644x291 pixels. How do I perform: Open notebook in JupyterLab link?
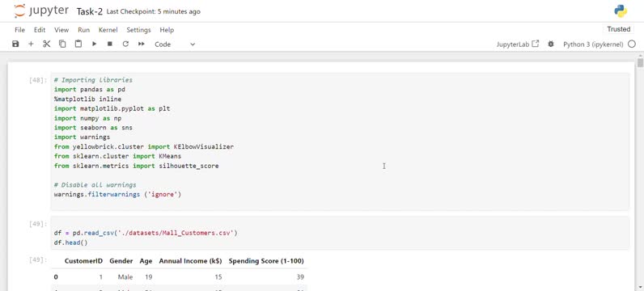tap(518, 44)
